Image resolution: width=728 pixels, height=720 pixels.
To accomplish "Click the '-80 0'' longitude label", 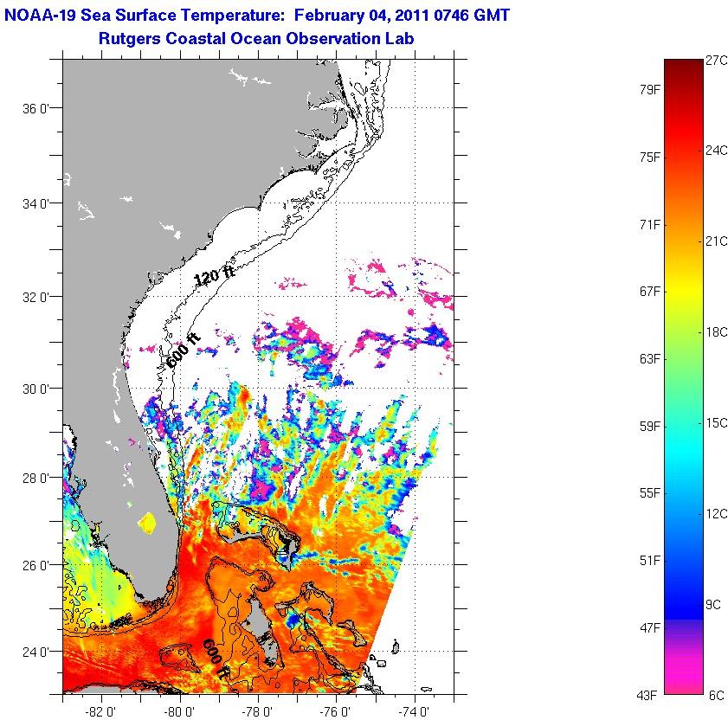I will pyautogui.click(x=179, y=711).
